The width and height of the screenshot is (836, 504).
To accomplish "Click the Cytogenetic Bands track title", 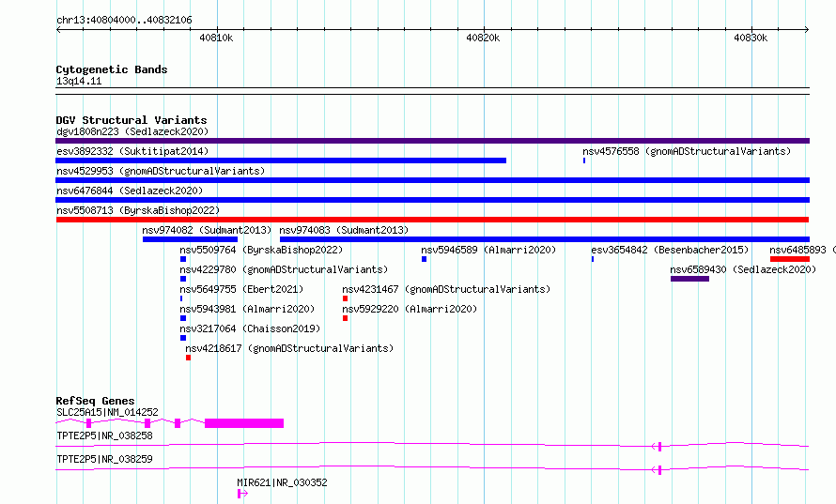I will tap(112, 69).
